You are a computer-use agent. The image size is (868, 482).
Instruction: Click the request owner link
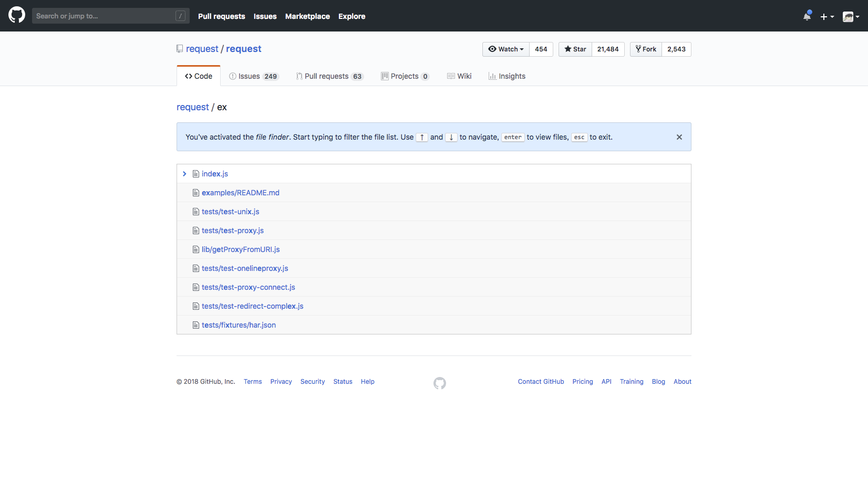pos(202,49)
